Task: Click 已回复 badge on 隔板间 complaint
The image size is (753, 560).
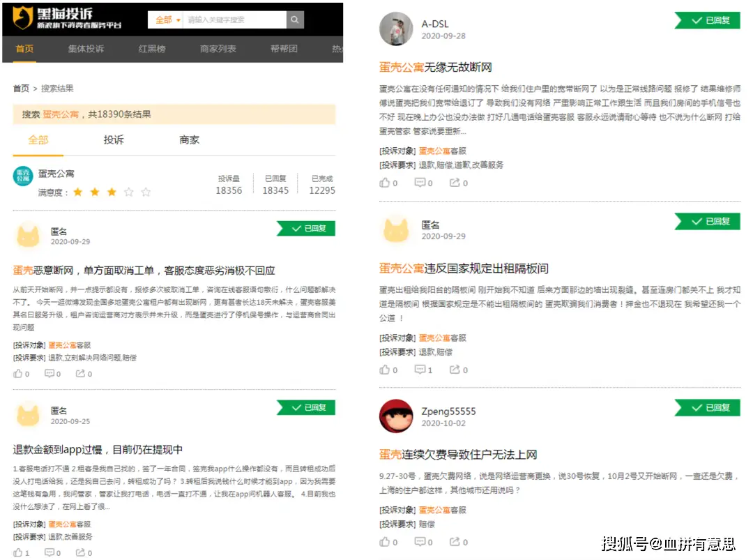Action: click(708, 221)
